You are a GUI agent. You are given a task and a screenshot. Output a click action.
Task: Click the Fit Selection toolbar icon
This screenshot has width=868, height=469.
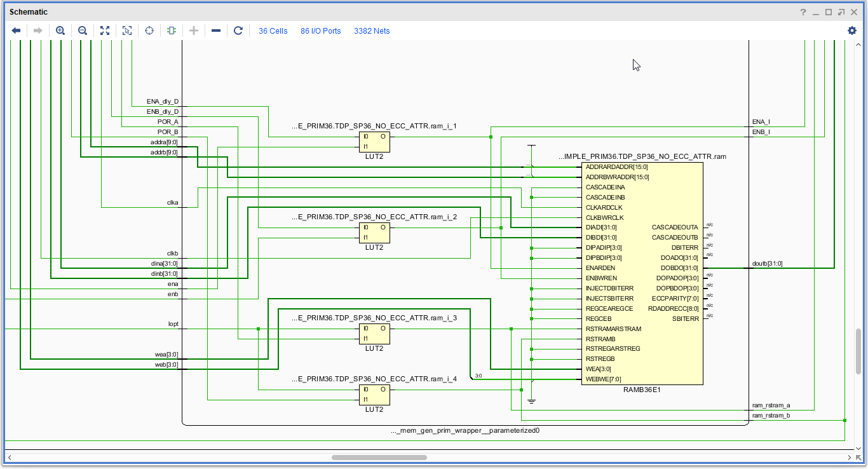127,31
